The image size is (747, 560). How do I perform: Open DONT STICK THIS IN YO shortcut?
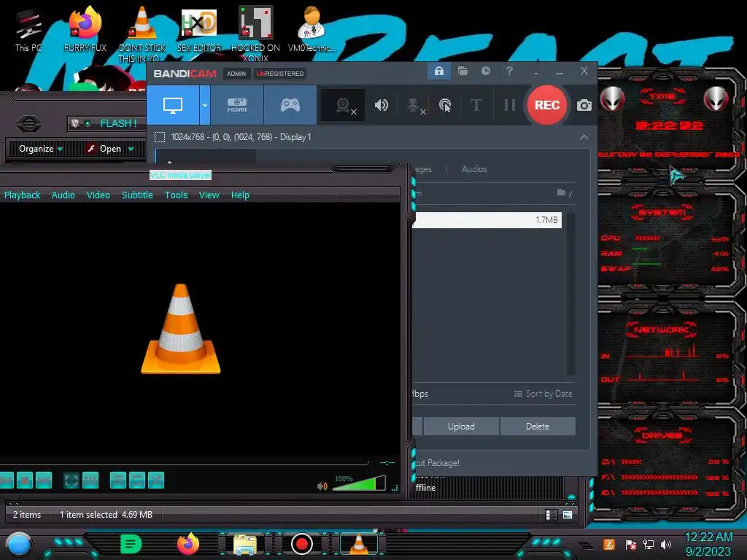[x=142, y=34]
